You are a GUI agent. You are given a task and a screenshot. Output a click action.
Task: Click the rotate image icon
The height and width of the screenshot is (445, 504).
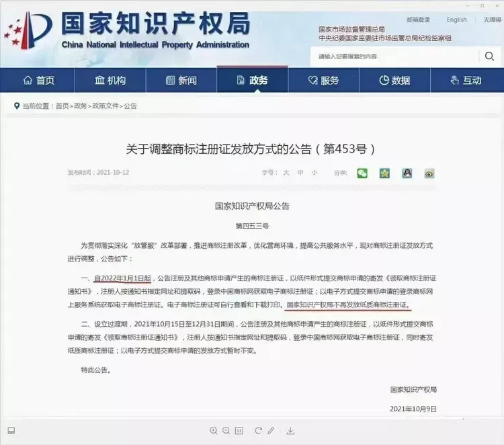pos(258,430)
